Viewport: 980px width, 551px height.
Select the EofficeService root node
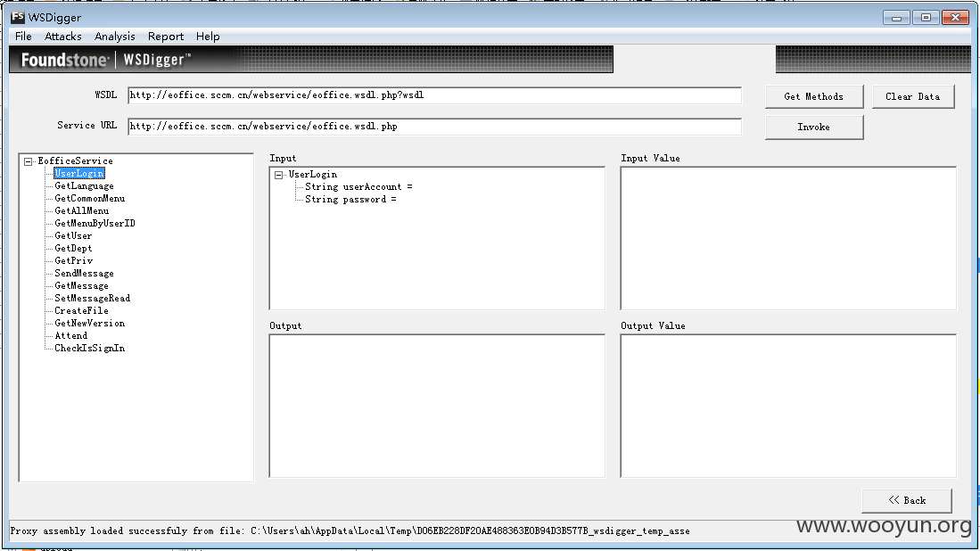pos(75,161)
